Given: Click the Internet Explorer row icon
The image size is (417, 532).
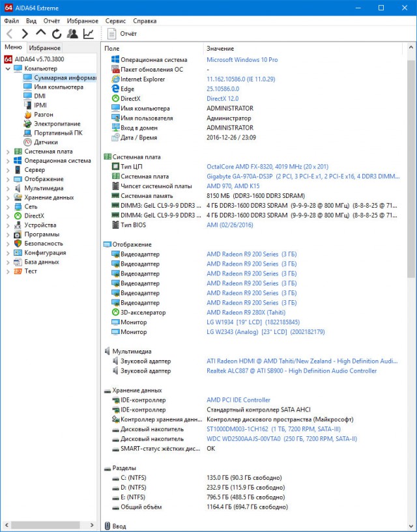Looking at the screenshot, I should 115,79.
